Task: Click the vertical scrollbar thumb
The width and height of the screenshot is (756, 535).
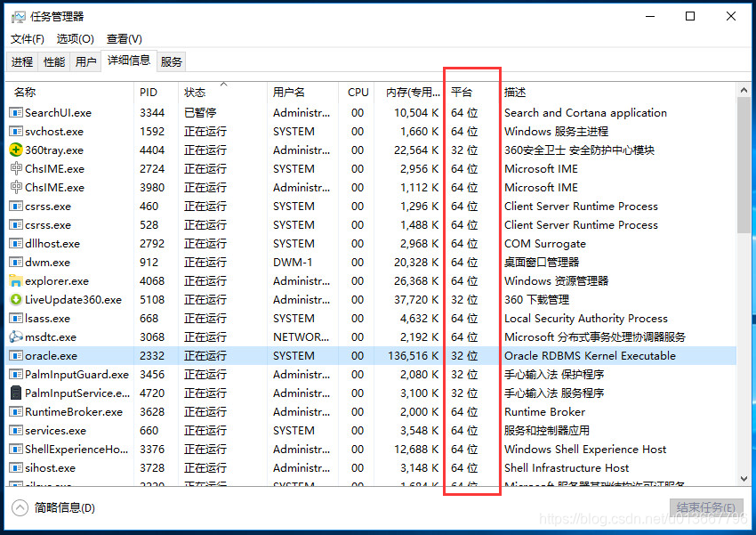Action: [744, 166]
